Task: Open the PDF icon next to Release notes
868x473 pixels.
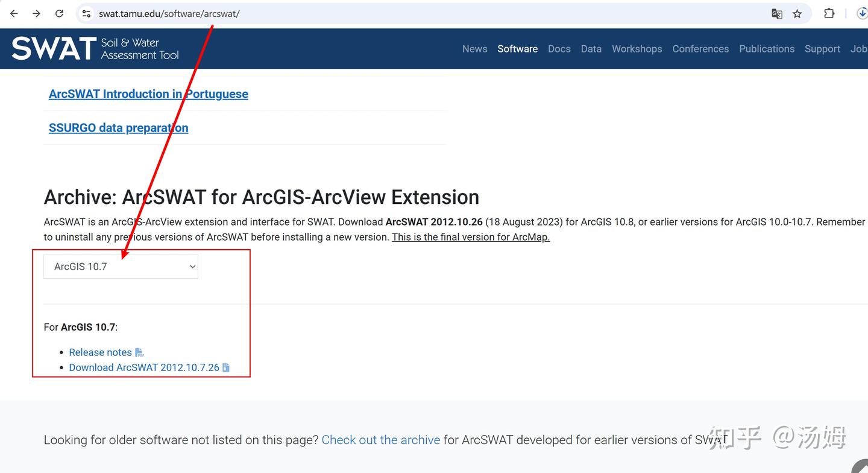Action: (x=139, y=352)
